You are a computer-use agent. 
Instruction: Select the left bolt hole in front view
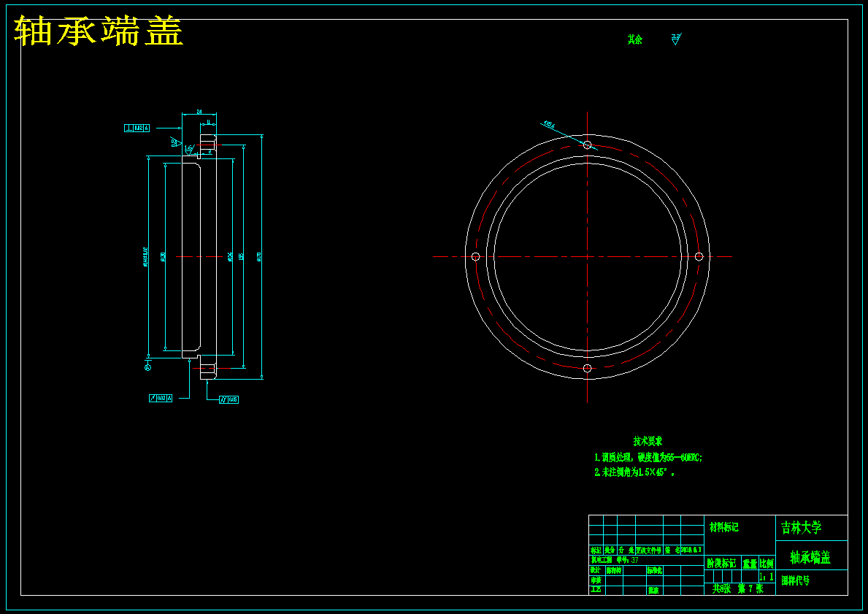475,257
